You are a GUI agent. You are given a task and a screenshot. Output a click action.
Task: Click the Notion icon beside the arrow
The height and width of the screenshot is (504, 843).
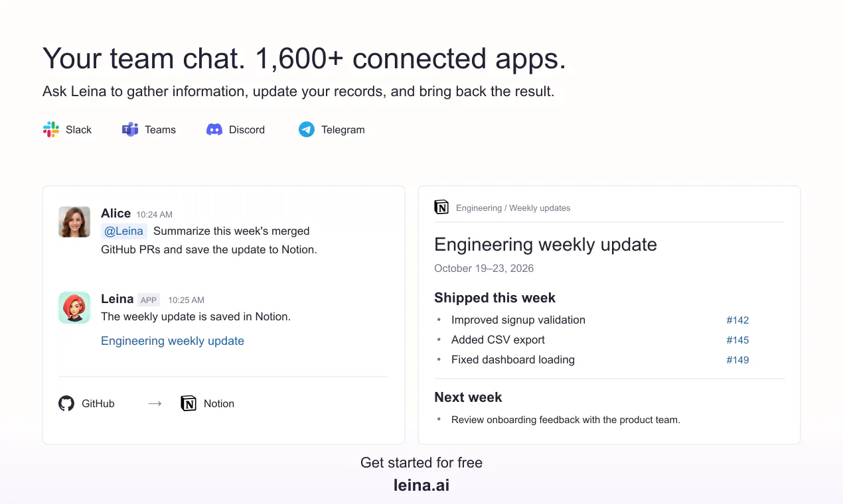[x=189, y=403]
